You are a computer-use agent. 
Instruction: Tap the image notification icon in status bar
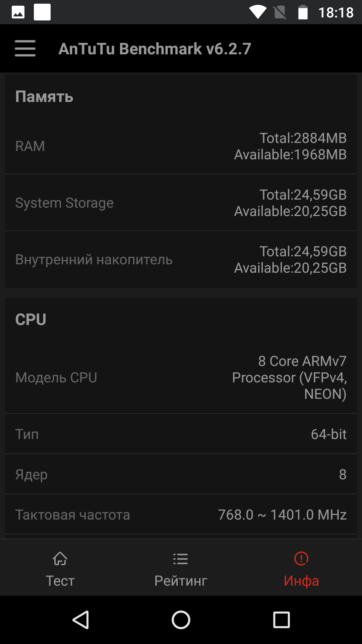pos(18,12)
